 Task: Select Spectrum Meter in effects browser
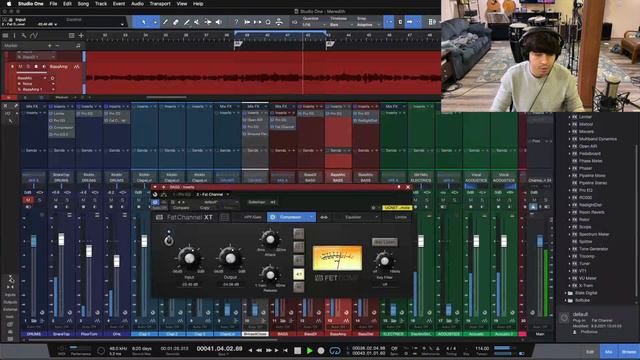click(x=593, y=234)
